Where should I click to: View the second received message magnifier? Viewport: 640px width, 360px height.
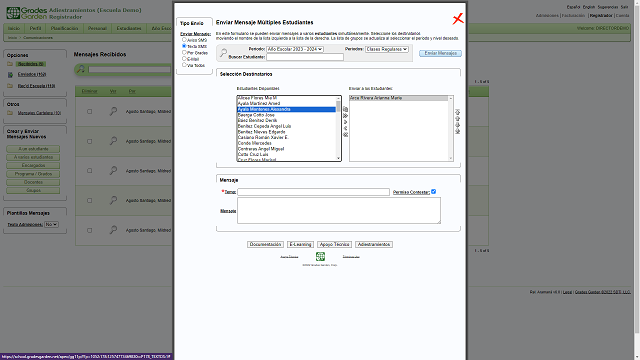pyautogui.click(x=113, y=141)
